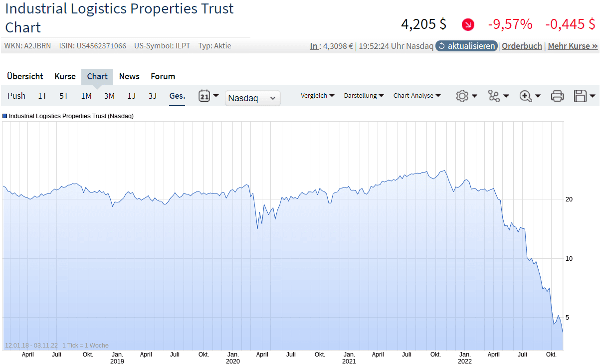The height and width of the screenshot is (364, 601).
Task: Select the 1T timeframe
Action: (42, 96)
